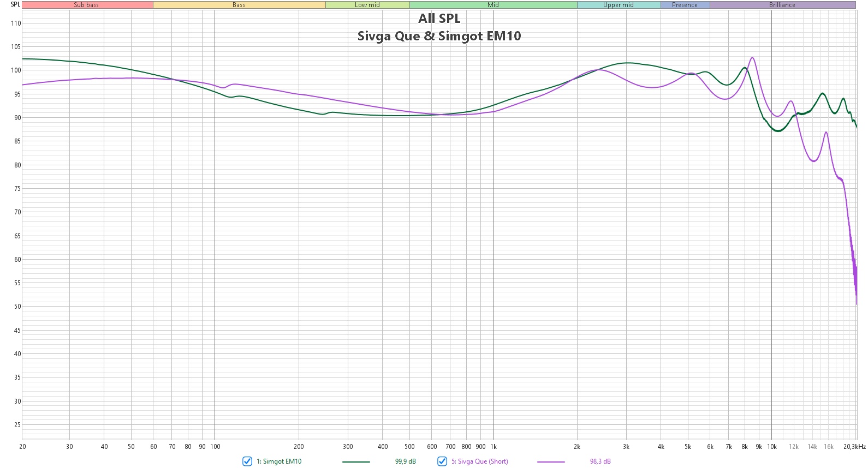Click the Bass band label
This screenshot has height=468, width=868.
[x=239, y=5]
